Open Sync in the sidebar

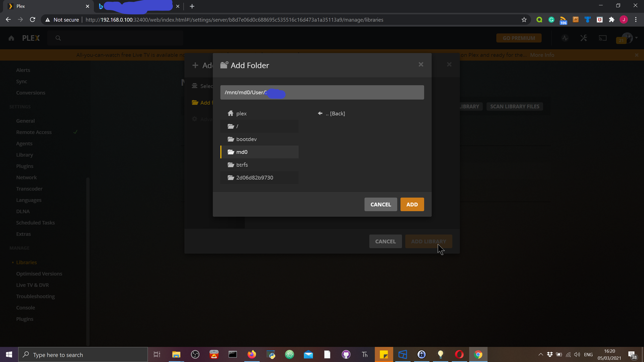(x=22, y=81)
